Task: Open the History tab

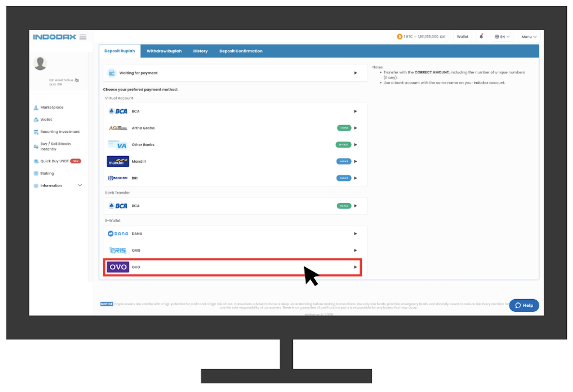Action: (x=200, y=51)
